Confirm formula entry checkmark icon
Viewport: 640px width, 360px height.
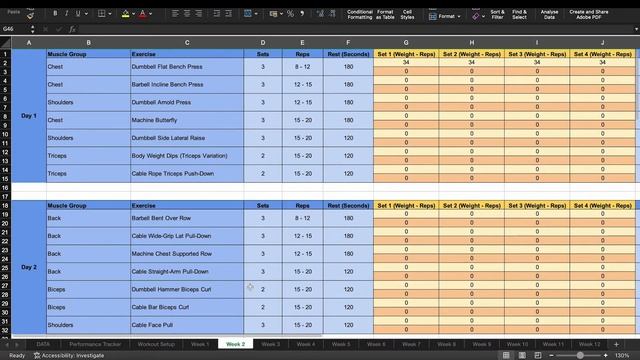pos(59,29)
